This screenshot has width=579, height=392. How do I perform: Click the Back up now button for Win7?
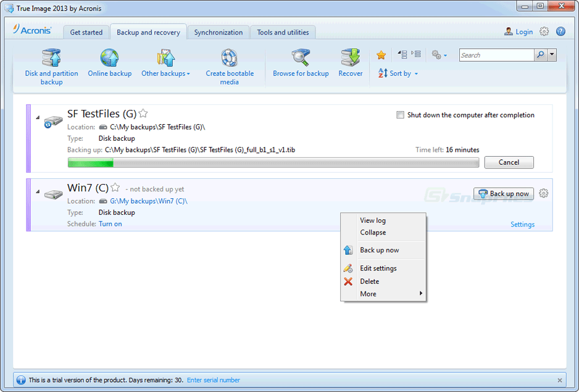click(504, 194)
